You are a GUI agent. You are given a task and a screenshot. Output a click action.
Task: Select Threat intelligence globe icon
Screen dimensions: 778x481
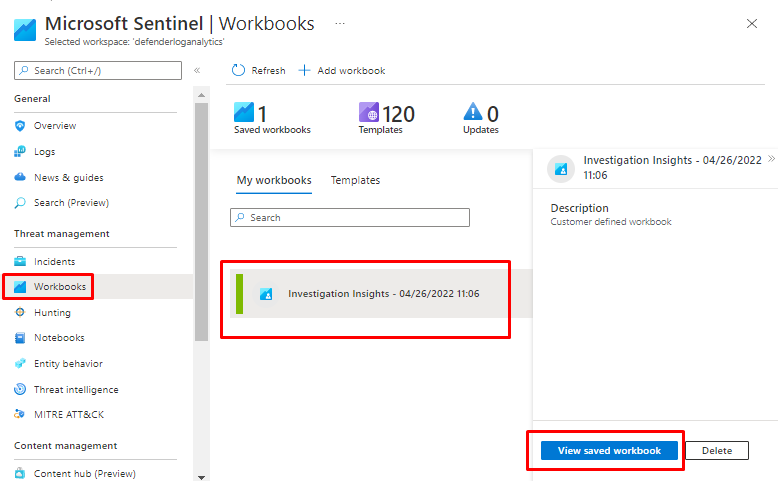(20, 390)
